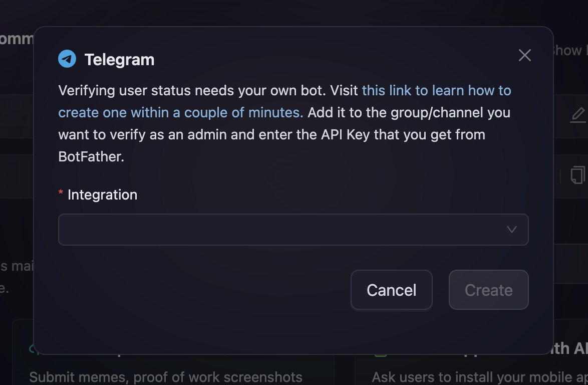Click the cut-off heading text at top left
Screen dimensions: 588x385
pyautogui.click(x=17, y=39)
